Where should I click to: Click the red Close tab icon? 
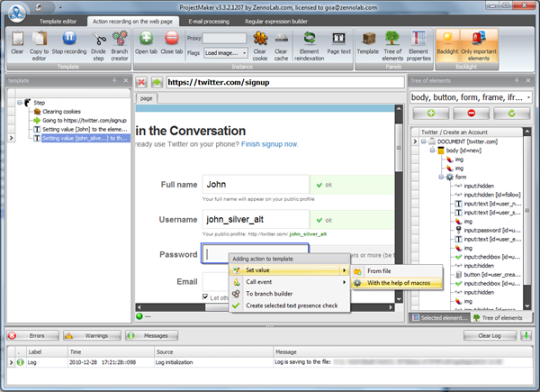point(172,38)
